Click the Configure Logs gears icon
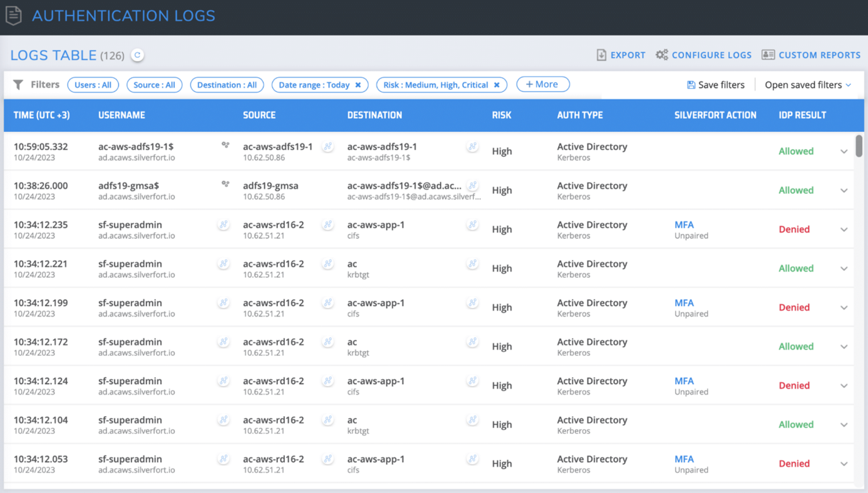868x493 pixels. [661, 55]
